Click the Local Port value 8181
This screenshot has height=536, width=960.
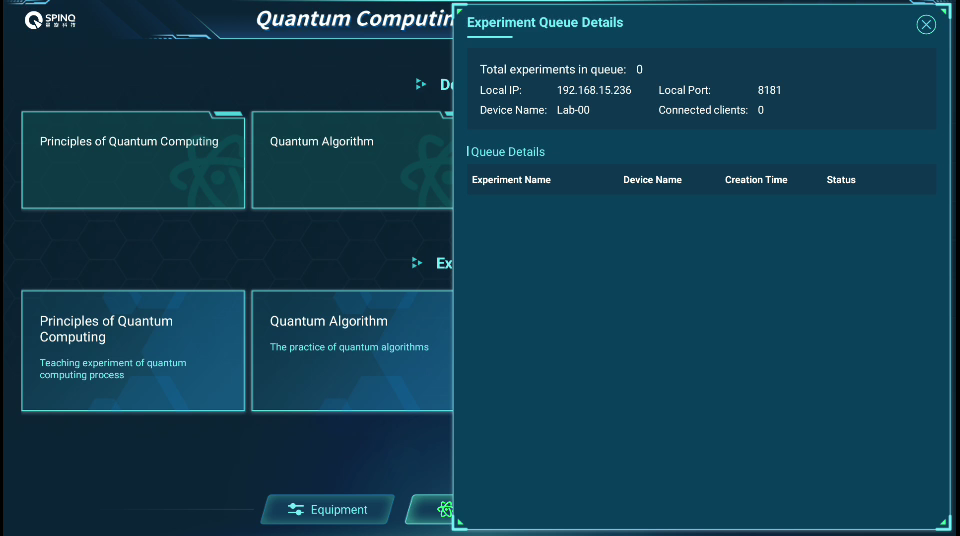[769, 90]
